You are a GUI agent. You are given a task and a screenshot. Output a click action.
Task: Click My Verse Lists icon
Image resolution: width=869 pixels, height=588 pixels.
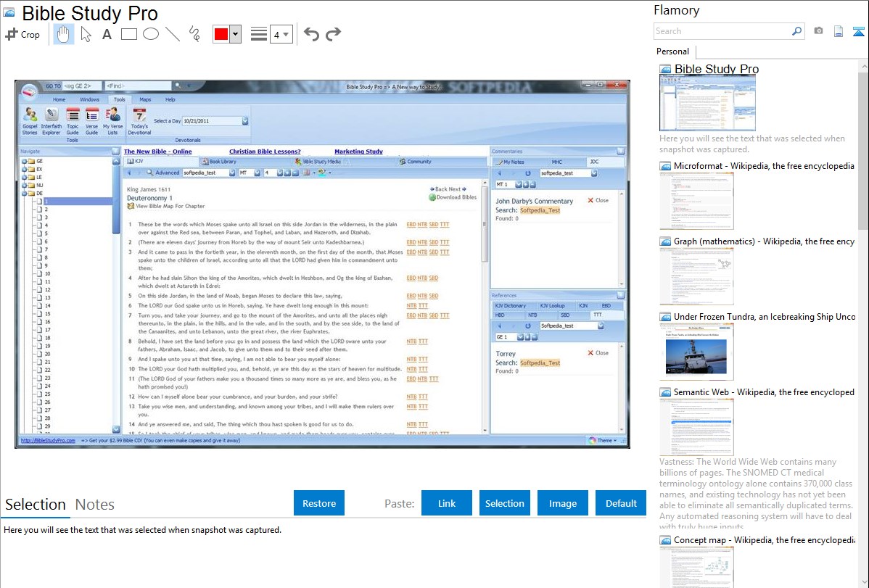(113, 121)
